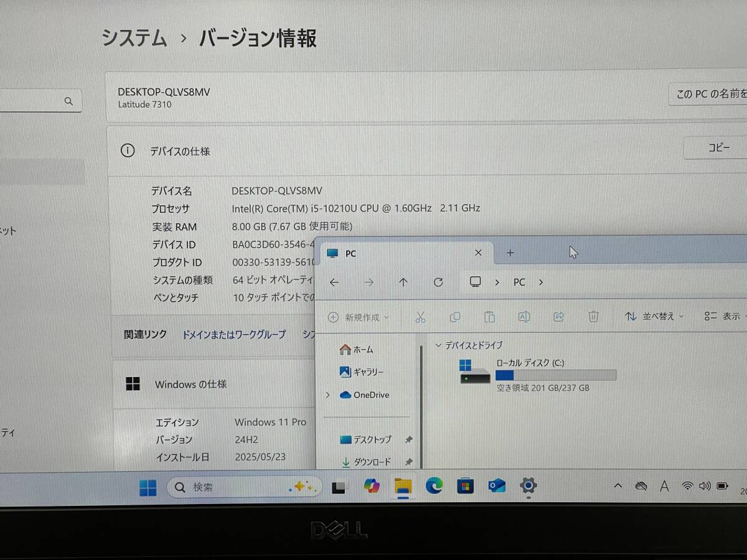Viewport: 747px width, 560px height.
Task: Click the '2025/05/23' install date value
Action: click(260, 457)
